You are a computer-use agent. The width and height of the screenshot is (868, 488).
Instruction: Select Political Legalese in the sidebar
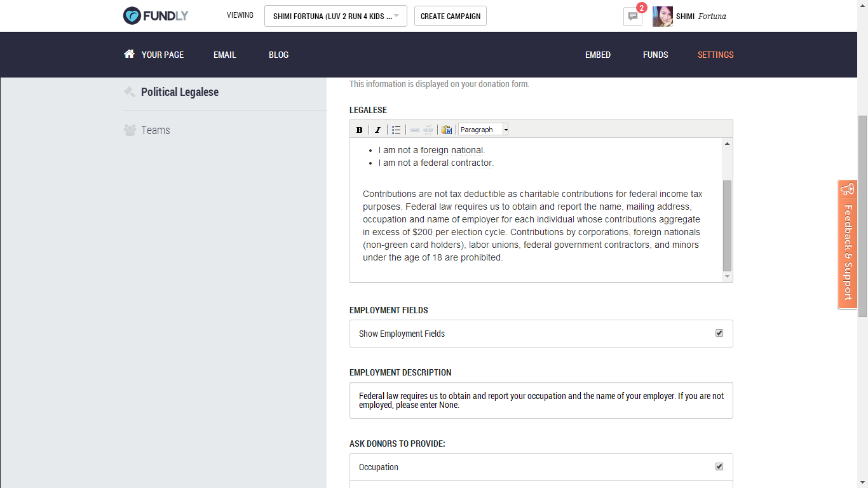[180, 92]
